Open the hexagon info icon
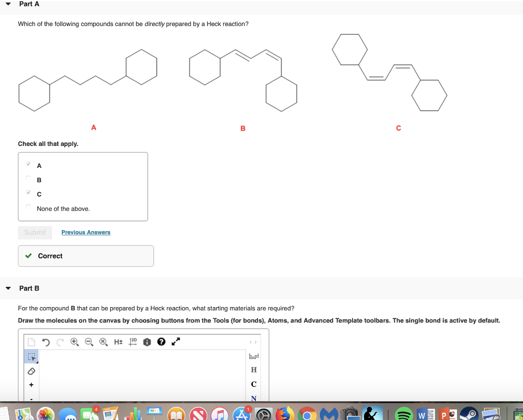Screen dimensions: 523x420 (x=147, y=342)
